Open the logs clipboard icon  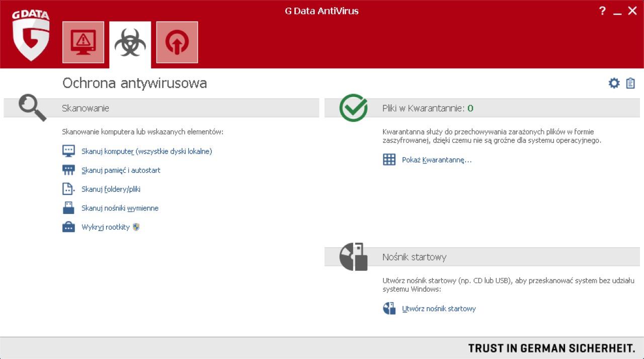tap(630, 83)
